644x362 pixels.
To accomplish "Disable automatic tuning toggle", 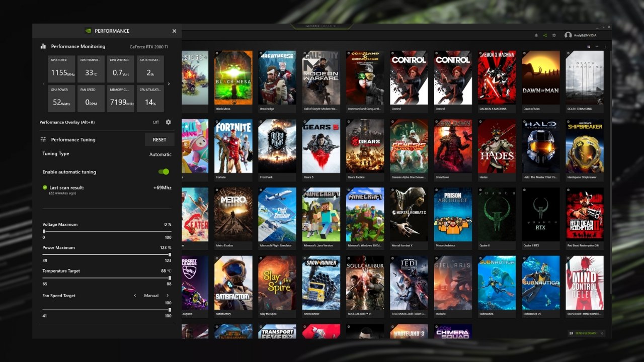I will click(x=164, y=171).
